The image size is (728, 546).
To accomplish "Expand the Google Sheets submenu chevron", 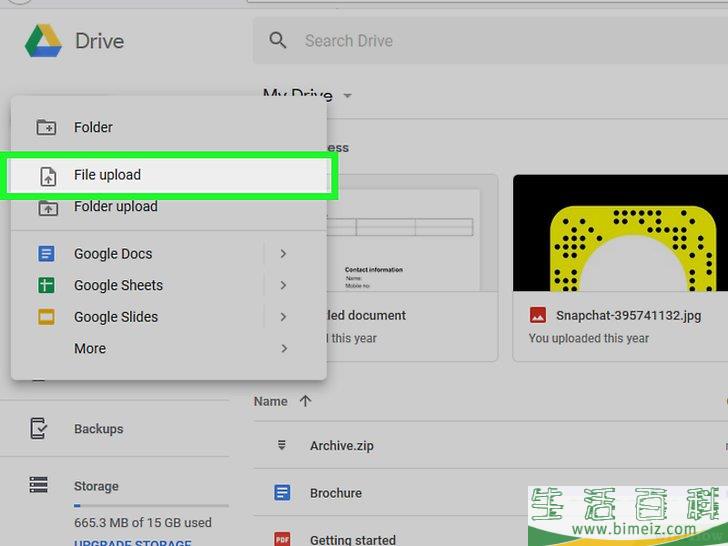I will tap(283, 285).
